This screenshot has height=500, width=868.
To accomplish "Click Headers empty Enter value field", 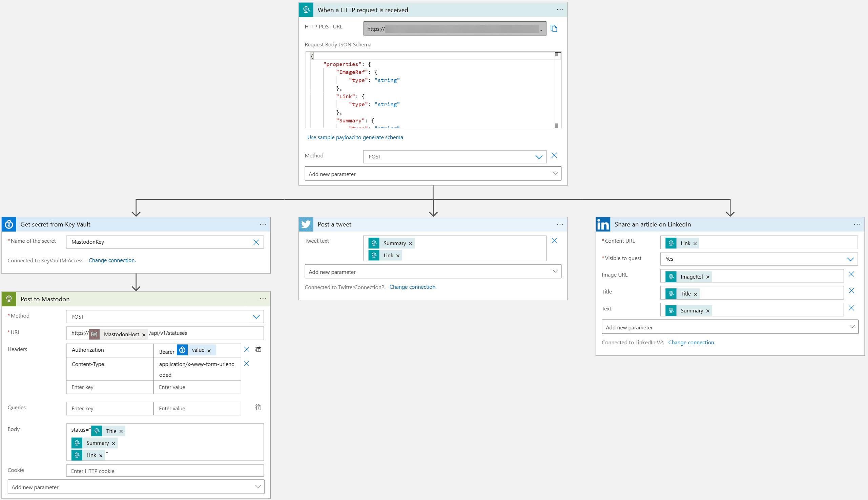I will pyautogui.click(x=197, y=387).
